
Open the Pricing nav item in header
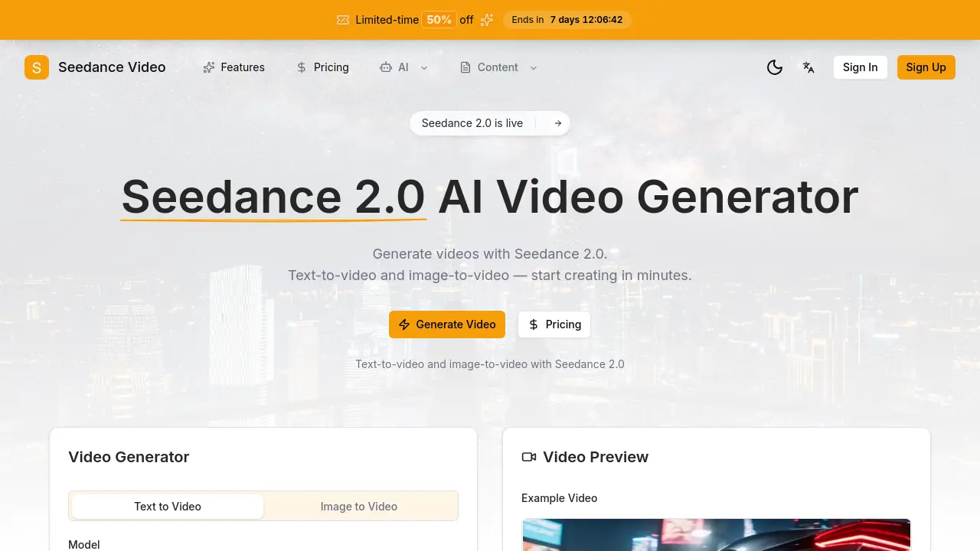[x=322, y=67]
